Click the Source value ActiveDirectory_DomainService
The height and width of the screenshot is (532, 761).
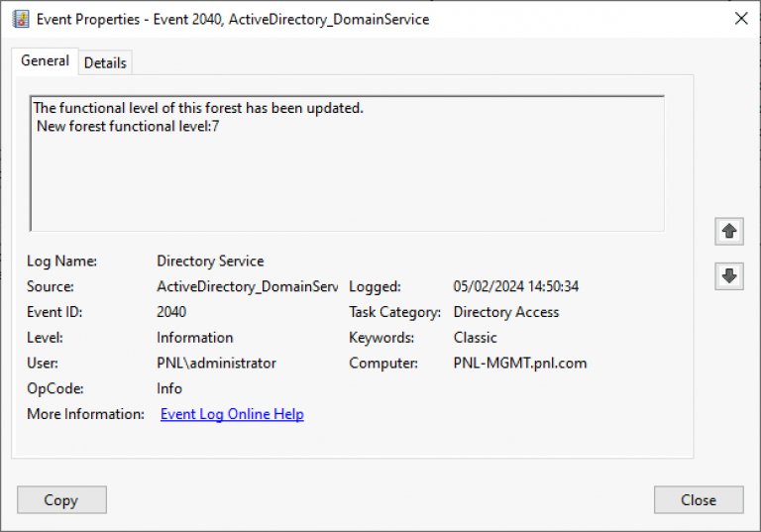(247, 286)
